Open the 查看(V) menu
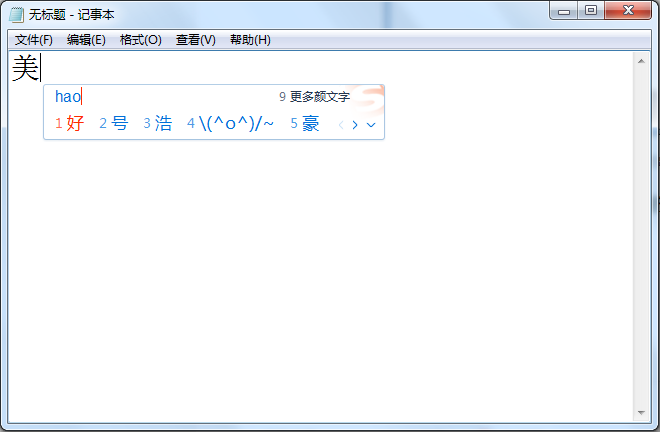 tap(195, 40)
